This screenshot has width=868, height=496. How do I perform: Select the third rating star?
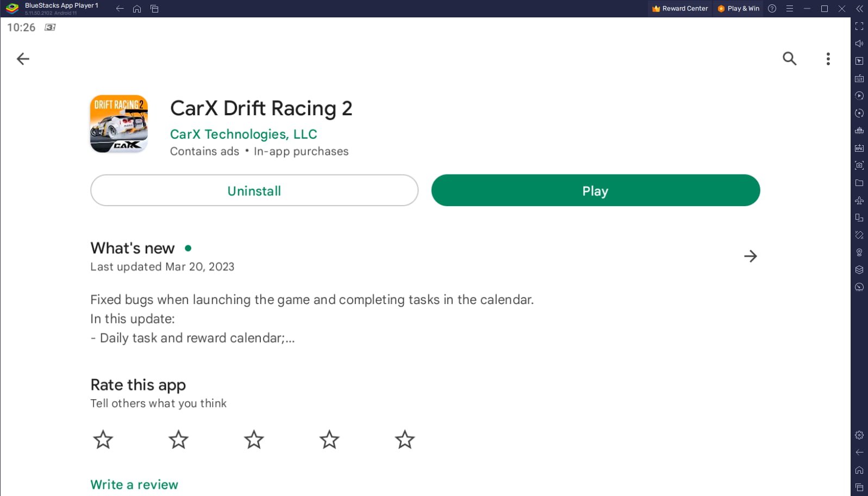click(254, 439)
